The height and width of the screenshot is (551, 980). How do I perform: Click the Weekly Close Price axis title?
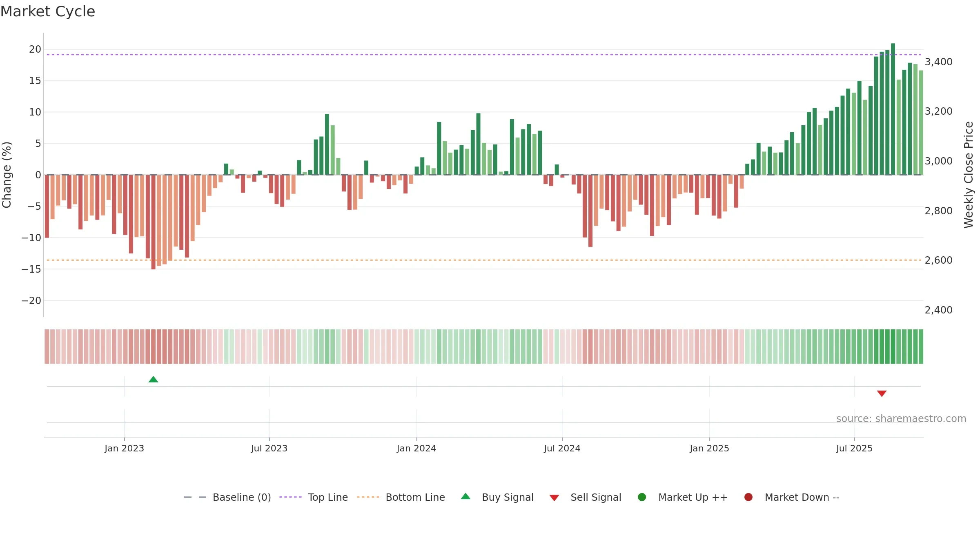(x=969, y=175)
